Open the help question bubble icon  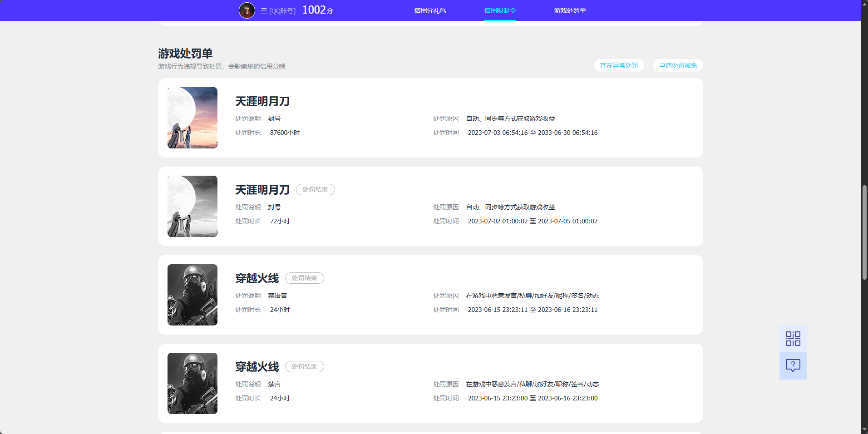pos(793,366)
